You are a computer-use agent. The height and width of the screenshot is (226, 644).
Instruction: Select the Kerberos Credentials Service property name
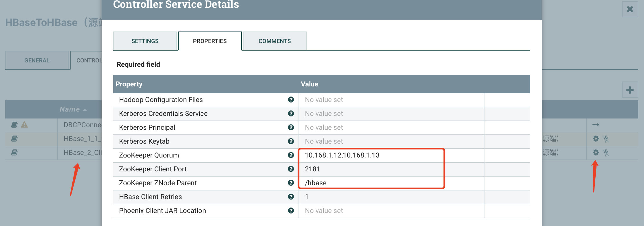[x=163, y=114]
